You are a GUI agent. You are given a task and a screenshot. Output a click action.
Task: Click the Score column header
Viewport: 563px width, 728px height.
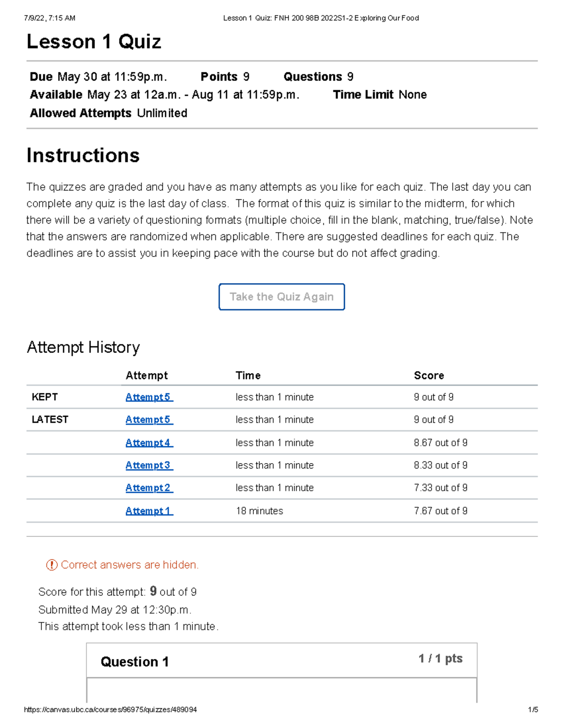tap(428, 375)
